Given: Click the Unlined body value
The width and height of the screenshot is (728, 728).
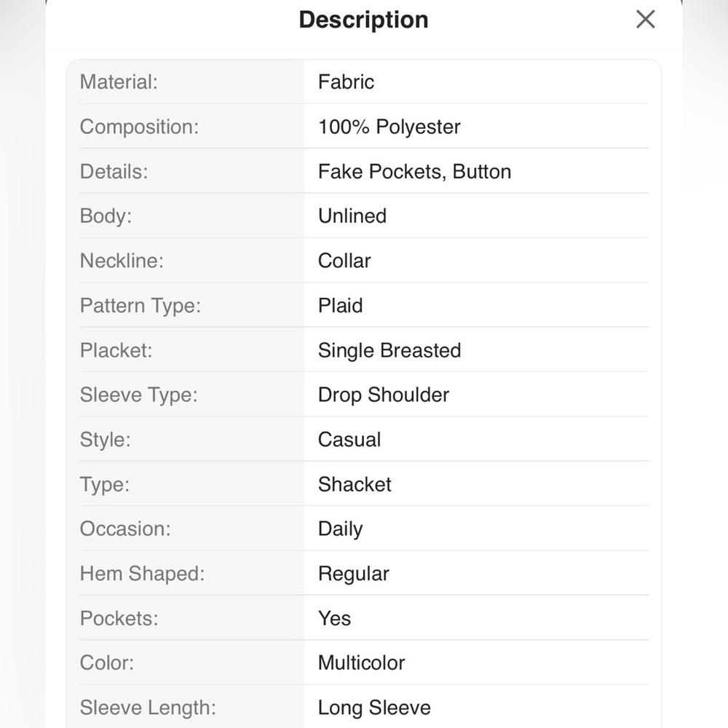Looking at the screenshot, I should 352,216.
